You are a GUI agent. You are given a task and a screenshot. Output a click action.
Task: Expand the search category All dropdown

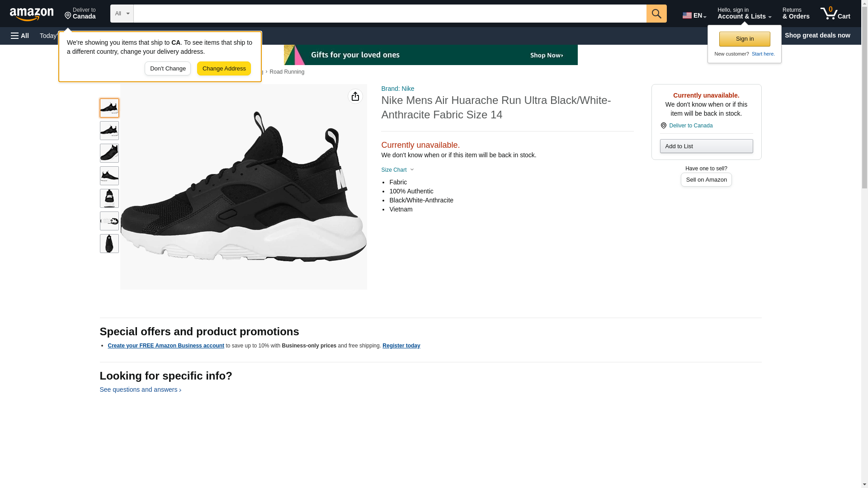pyautogui.click(x=122, y=14)
